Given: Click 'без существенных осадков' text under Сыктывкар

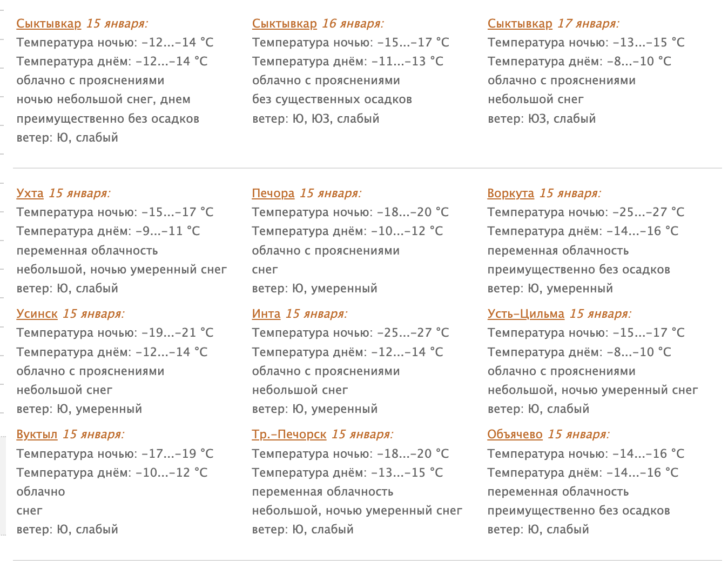Looking at the screenshot, I should click(332, 99).
